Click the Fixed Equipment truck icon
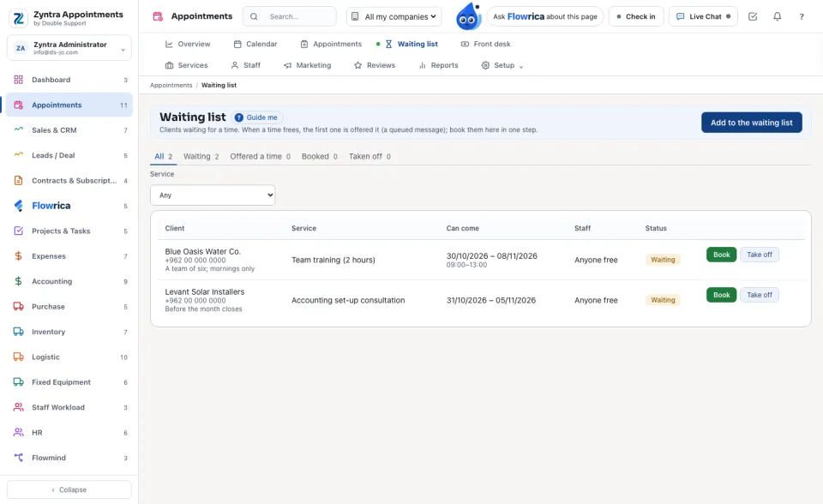This screenshot has height=504, width=823. [18, 382]
